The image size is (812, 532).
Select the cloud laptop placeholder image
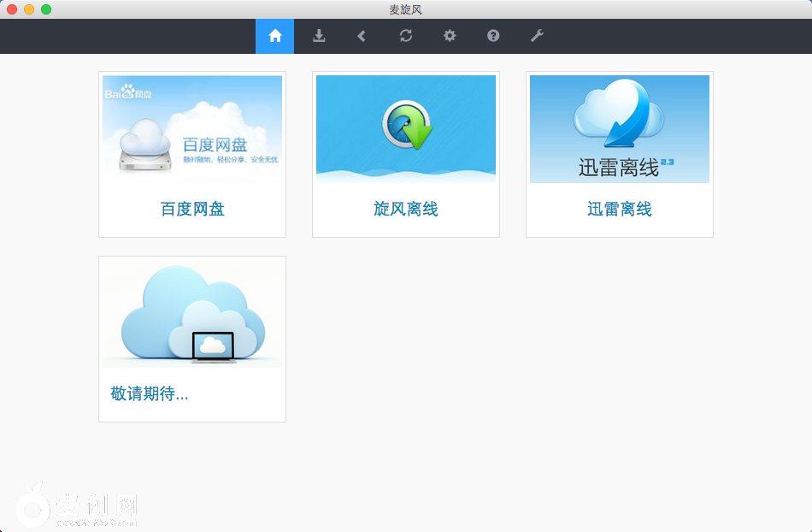click(192, 314)
